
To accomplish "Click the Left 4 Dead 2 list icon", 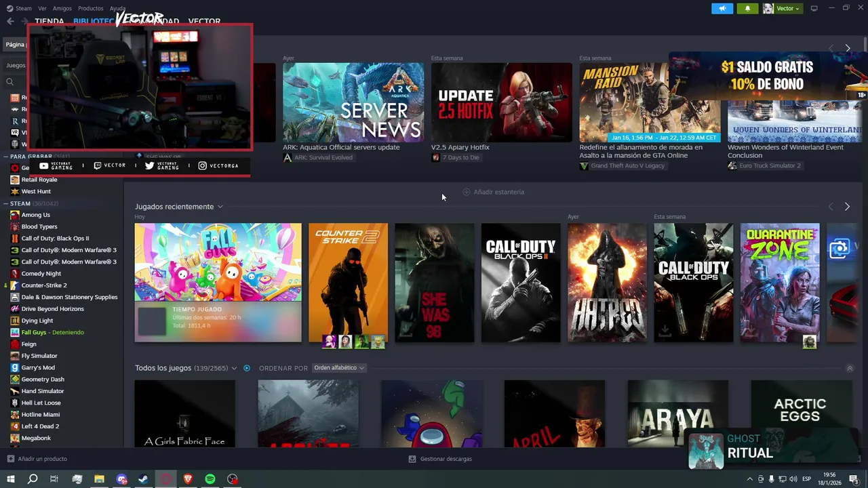I will pos(15,426).
